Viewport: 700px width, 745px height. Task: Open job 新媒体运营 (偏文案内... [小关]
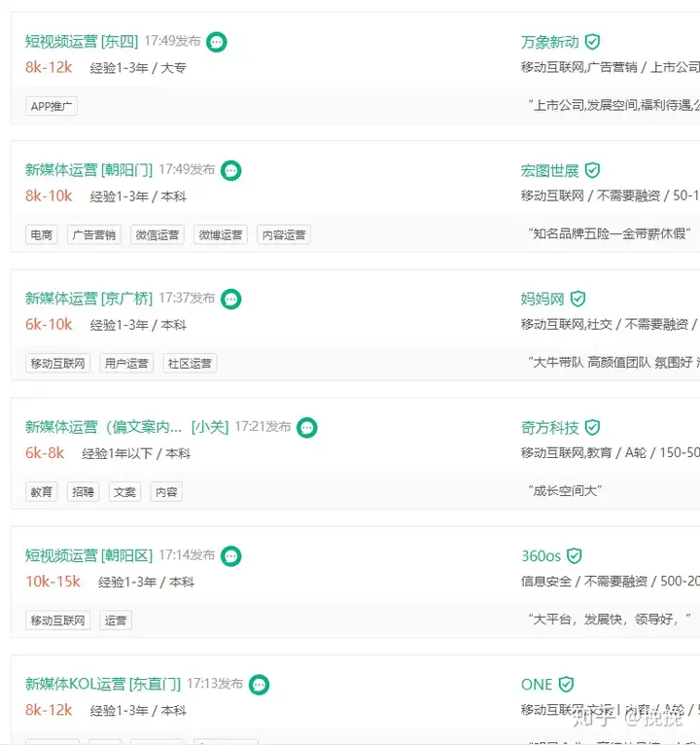[x=126, y=427]
